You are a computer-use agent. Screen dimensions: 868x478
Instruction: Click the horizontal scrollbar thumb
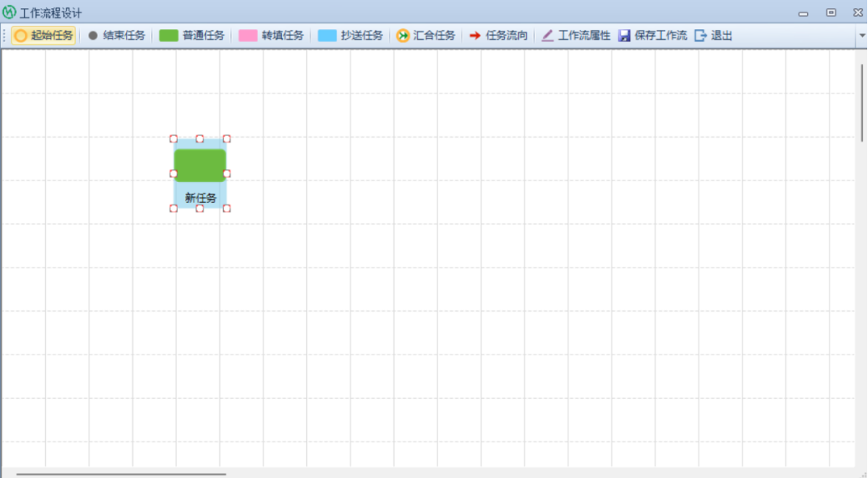[x=121, y=474]
